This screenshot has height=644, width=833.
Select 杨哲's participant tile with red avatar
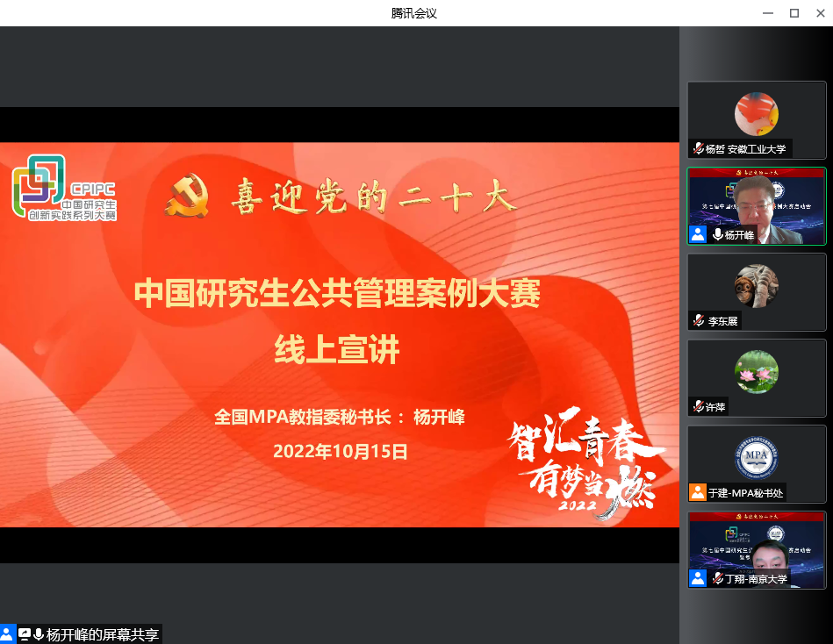coord(756,114)
